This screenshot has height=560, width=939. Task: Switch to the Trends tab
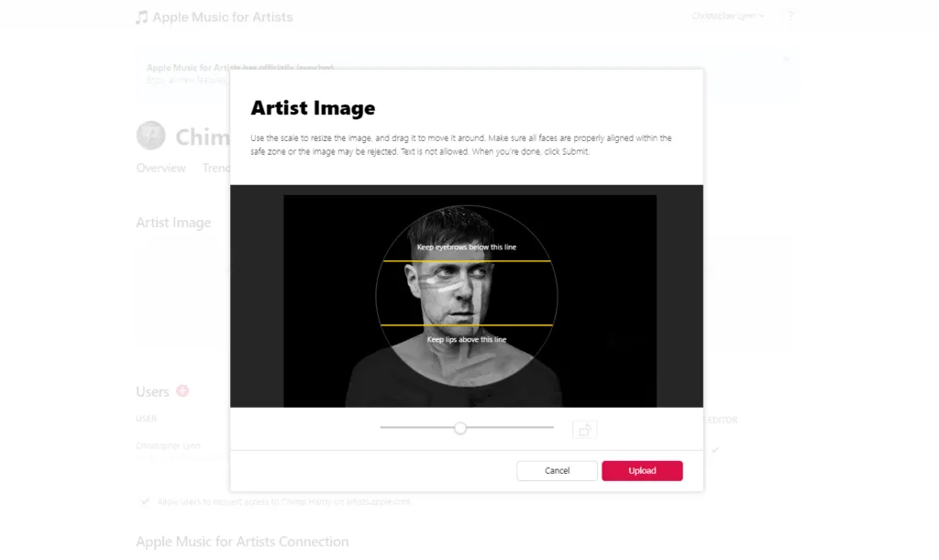217,168
